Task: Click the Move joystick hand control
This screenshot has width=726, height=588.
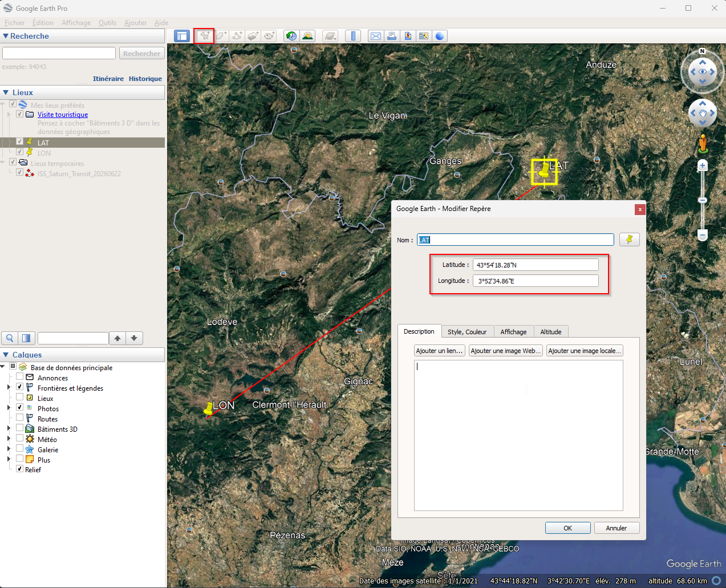Action: (x=703, y=113)
